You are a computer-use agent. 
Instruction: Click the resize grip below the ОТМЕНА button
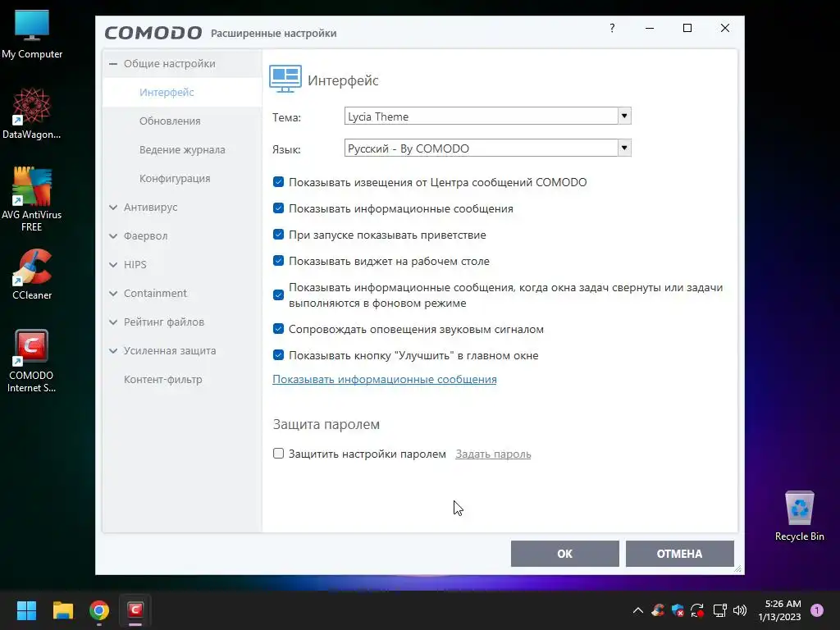coord(737,569)
